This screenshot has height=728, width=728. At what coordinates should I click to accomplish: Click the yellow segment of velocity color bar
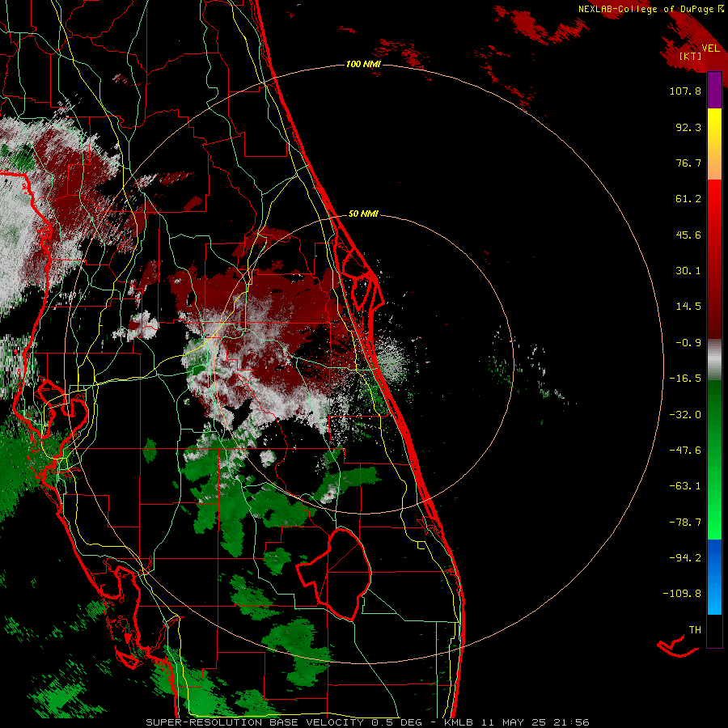tap(714, 128)
